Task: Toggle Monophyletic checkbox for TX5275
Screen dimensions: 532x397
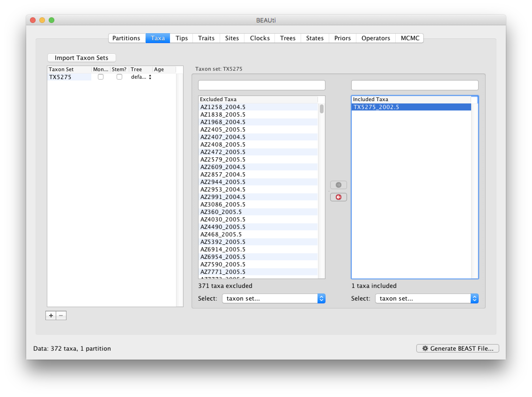Action: tap(100, 77)
